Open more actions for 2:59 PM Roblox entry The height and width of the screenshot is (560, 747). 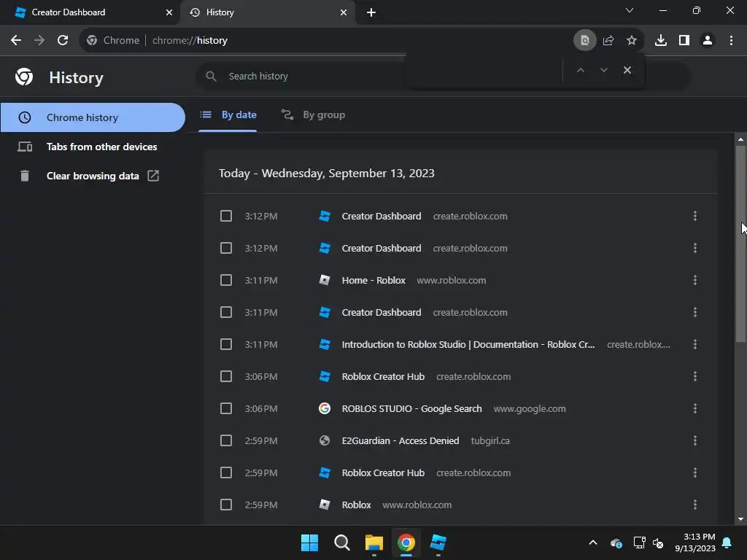click(695, 505)
